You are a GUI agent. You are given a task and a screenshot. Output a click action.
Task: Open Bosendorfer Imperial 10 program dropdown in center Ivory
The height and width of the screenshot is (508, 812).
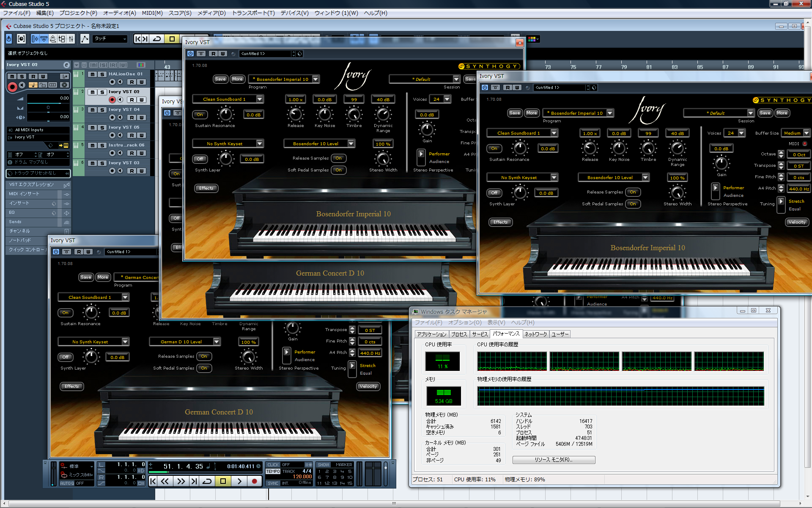315,79
